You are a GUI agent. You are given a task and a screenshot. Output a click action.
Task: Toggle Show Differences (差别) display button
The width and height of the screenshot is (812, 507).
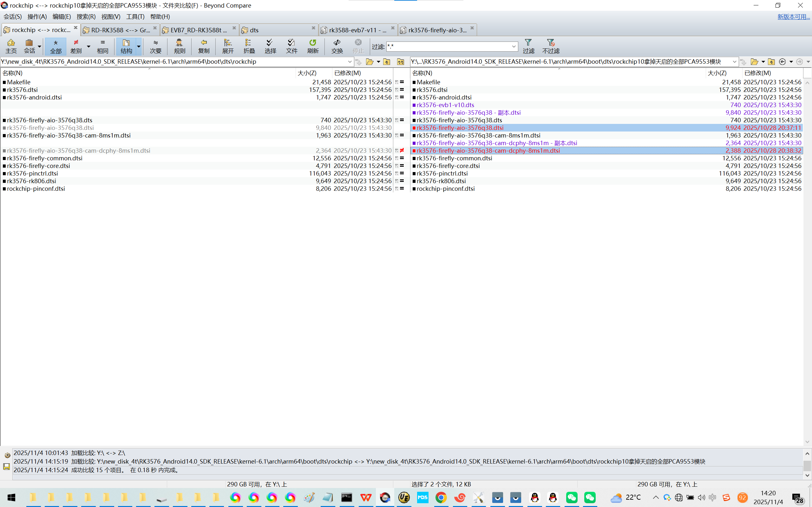point(76,46)
